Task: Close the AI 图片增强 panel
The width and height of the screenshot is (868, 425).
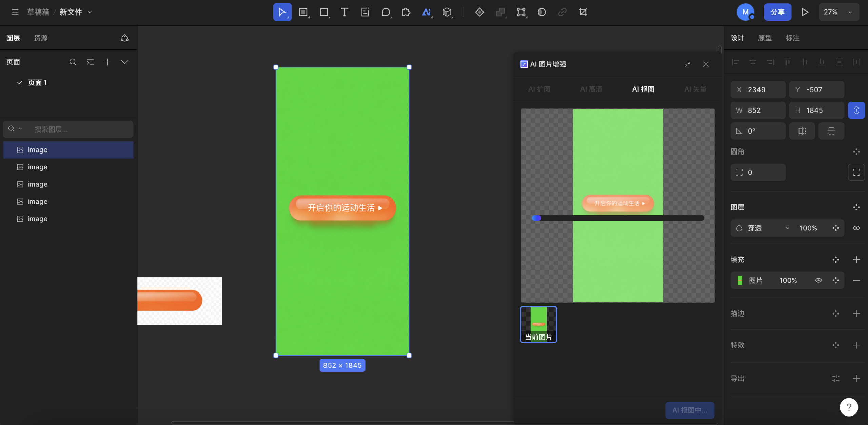Action: [706, 64]
